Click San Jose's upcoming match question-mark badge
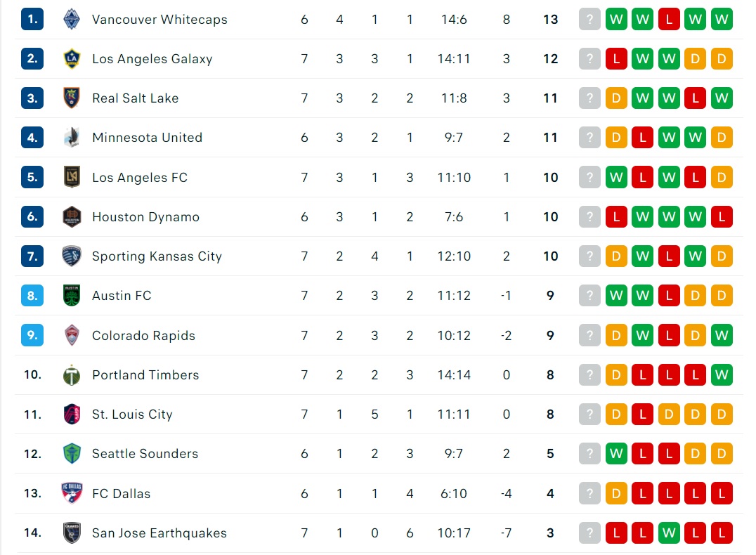The height and width of the screenshot is (555, 756). [589, 533]
